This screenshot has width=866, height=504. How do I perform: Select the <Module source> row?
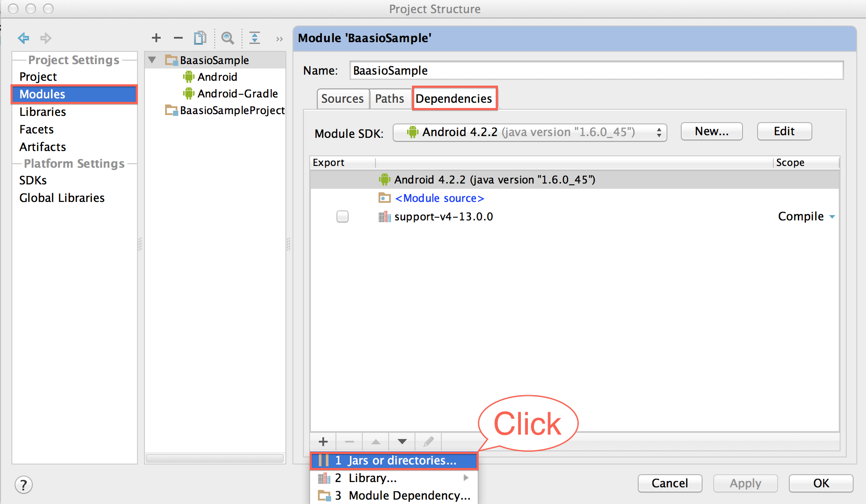pyautogui.click(x=574, y=198)
